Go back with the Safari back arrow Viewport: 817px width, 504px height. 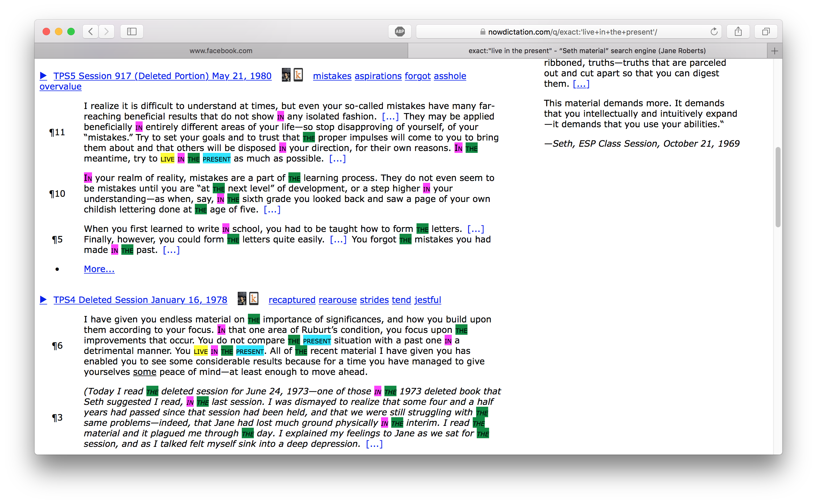pos(90,32)
